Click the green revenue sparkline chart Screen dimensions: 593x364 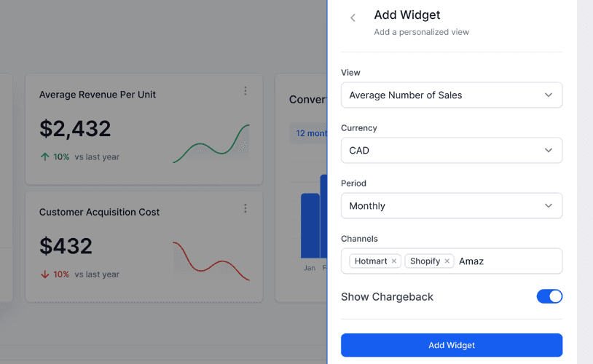[x=211, y=143]
